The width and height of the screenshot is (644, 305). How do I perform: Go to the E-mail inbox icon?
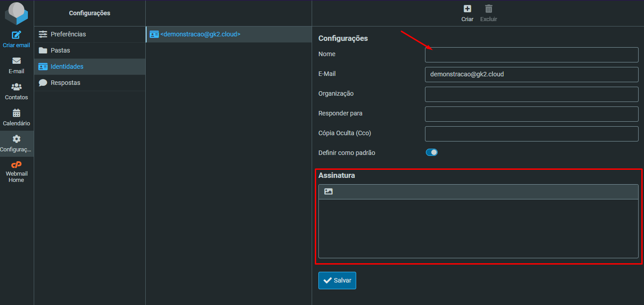pyautogui.click(x=17, y=61)
